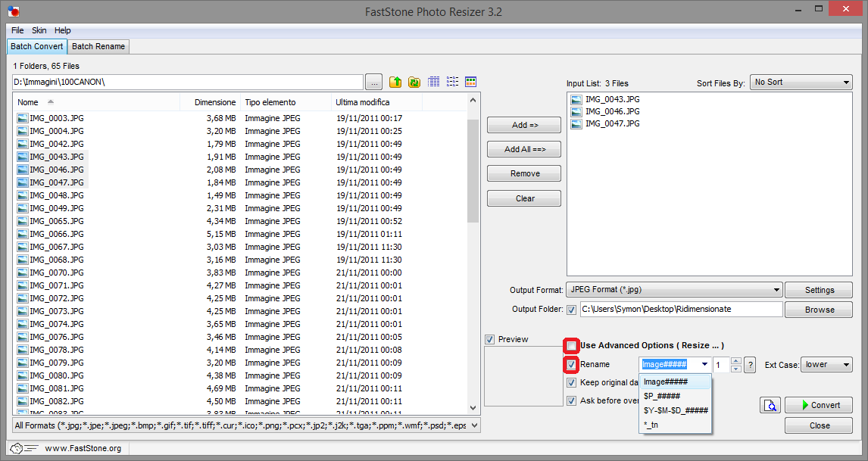
Task: Switch file list to details view icon
Action: click(433, 82)
